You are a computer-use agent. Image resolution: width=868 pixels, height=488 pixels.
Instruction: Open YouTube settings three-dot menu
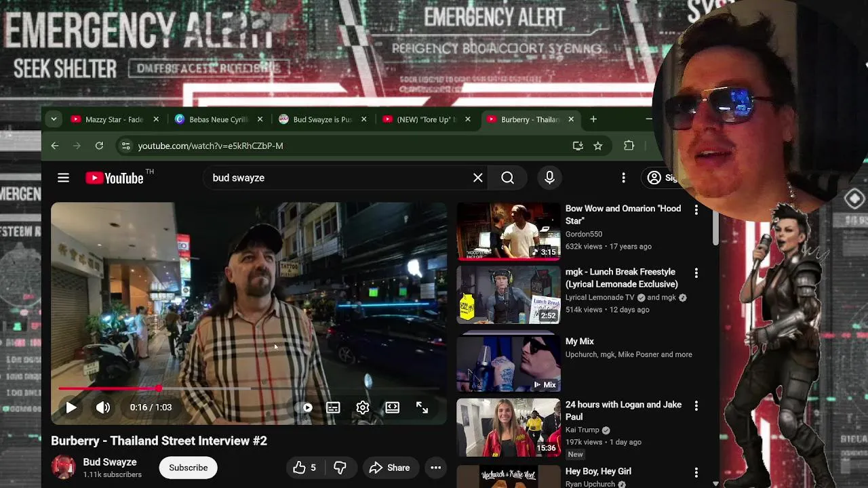[x=623, y=178]
